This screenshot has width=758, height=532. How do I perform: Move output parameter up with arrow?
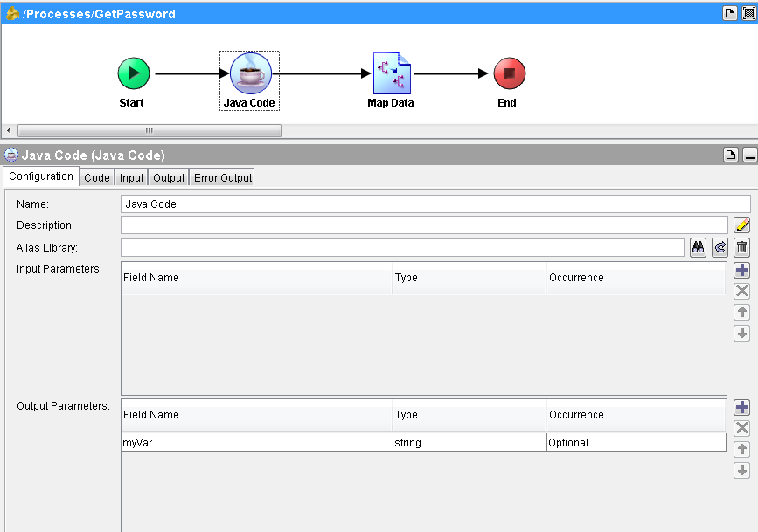[x=741, y=449]
